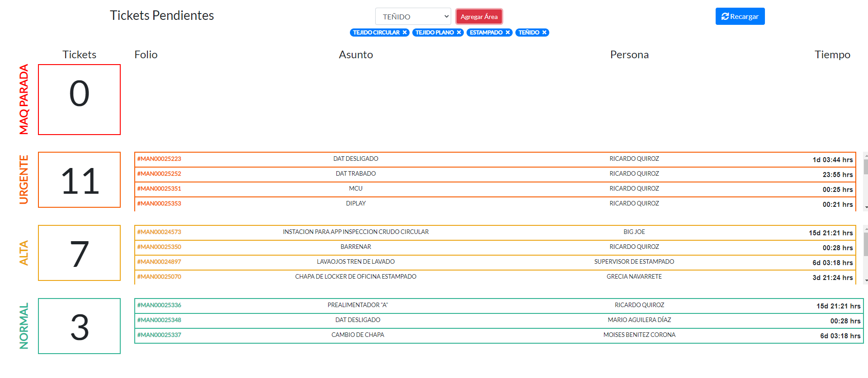Open ticket folio #MAN00024573

tap(159, 232)
